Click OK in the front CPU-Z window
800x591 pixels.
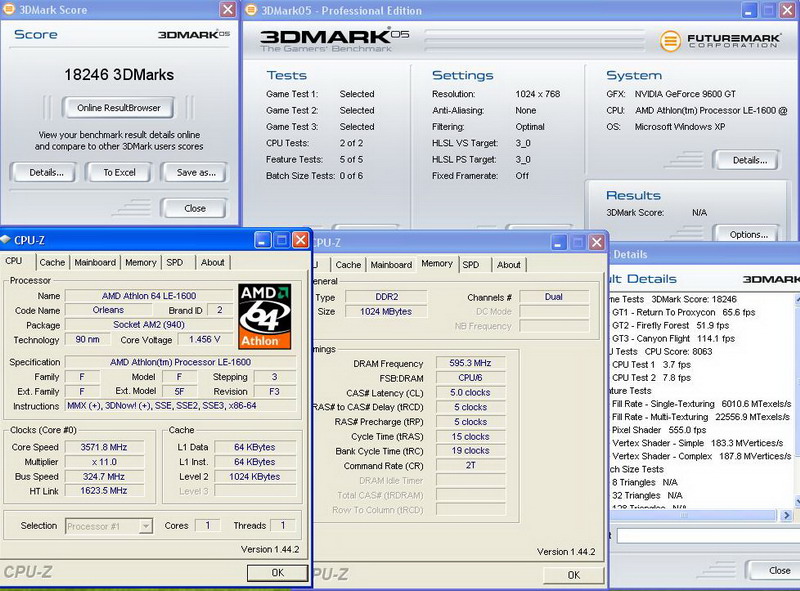(278, 573)
